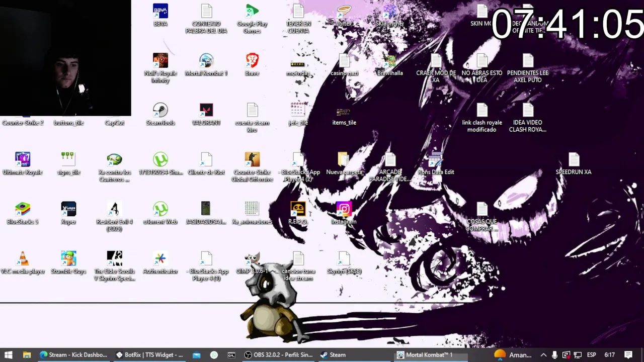Open the network tray icon
The width and height of the screenshot is (644, 362).
[578, 355]
